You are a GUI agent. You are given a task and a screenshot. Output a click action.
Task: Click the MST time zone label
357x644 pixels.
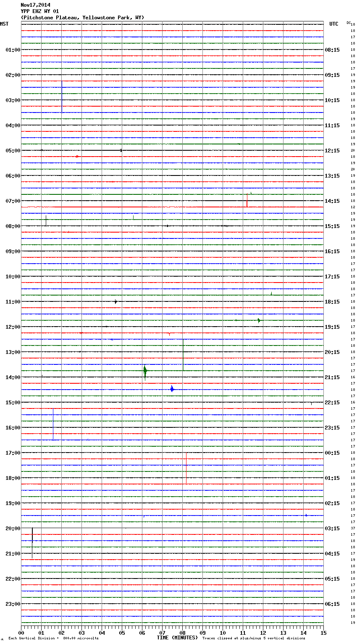click(x=4, y=24)
